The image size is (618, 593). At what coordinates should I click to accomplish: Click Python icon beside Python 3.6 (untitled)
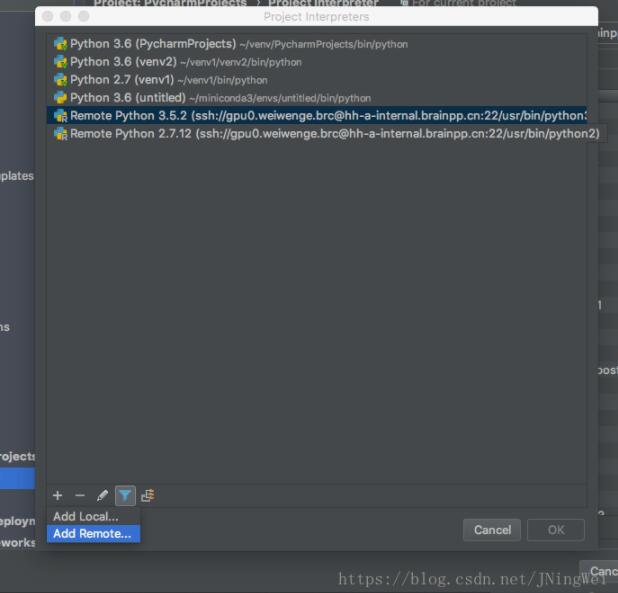pos(60,98)
